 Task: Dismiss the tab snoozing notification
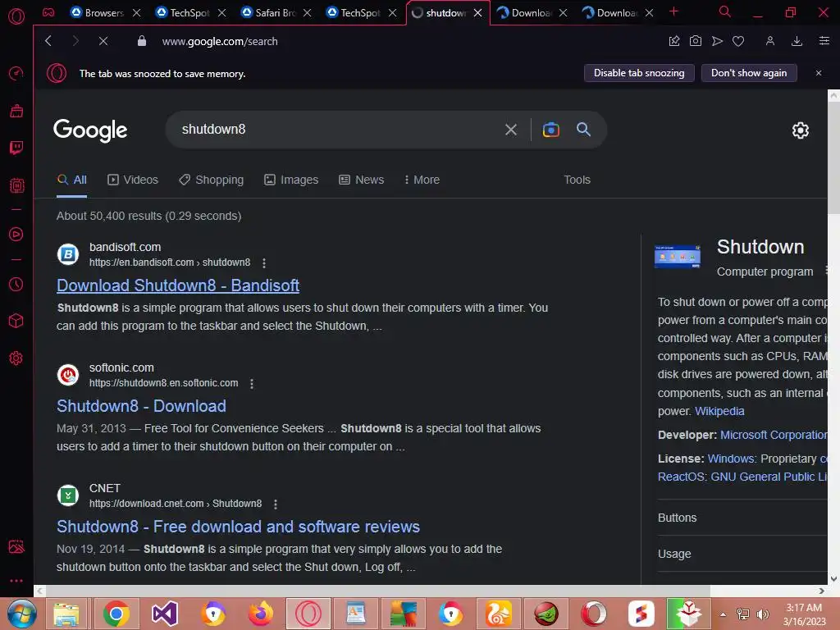click(818, 73)
